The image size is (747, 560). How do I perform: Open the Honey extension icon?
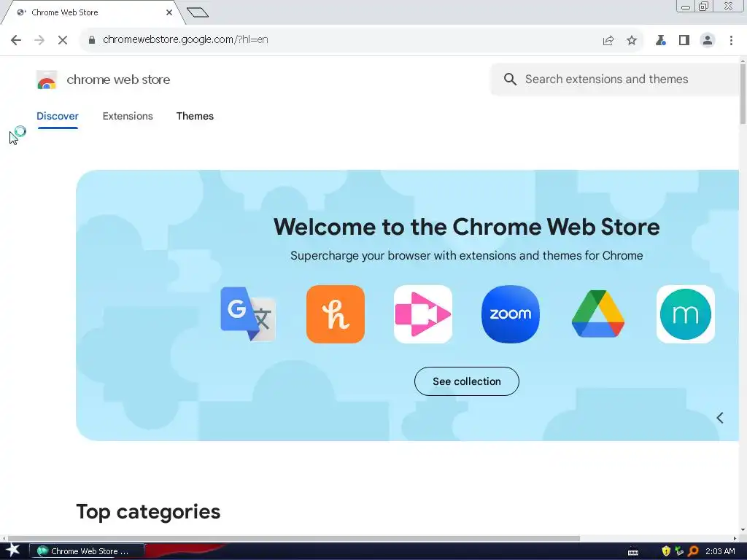pos(336,314)
